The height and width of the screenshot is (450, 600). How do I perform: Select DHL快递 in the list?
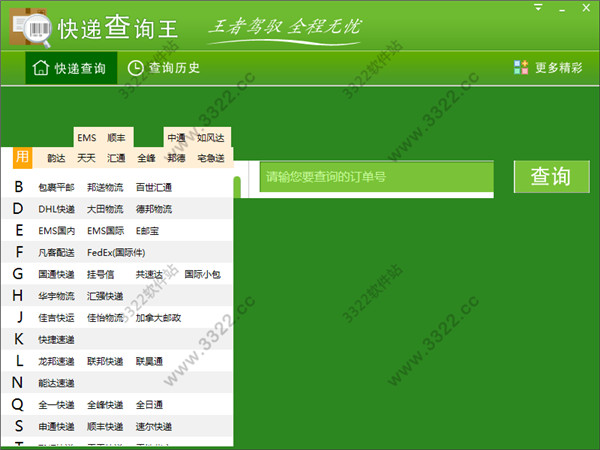click(x=56, y=209)
